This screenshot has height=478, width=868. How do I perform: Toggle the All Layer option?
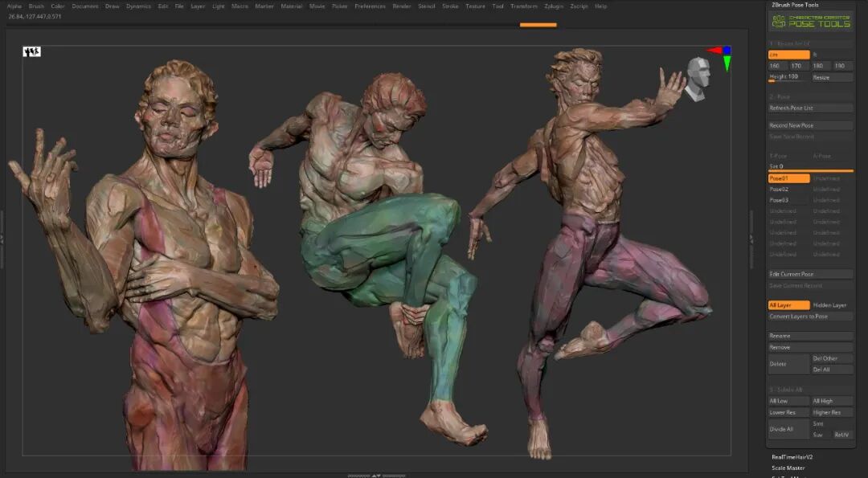pos(789,305)
